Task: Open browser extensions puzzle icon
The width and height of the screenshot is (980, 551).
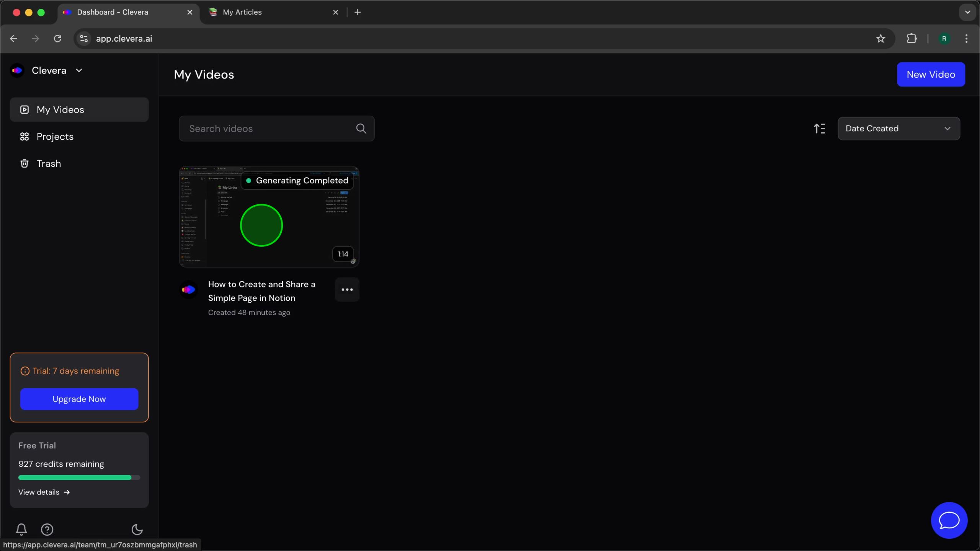Action: 911,39
